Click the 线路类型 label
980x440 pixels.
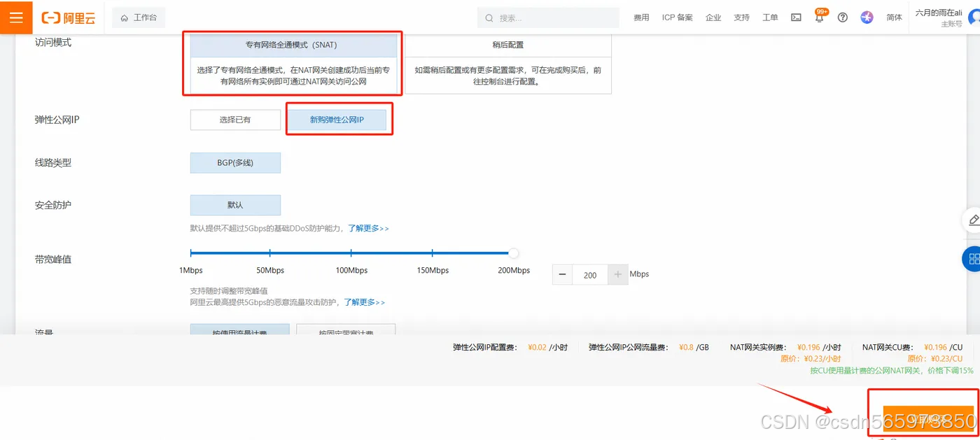pyautogui.click(x=53, y=162)
